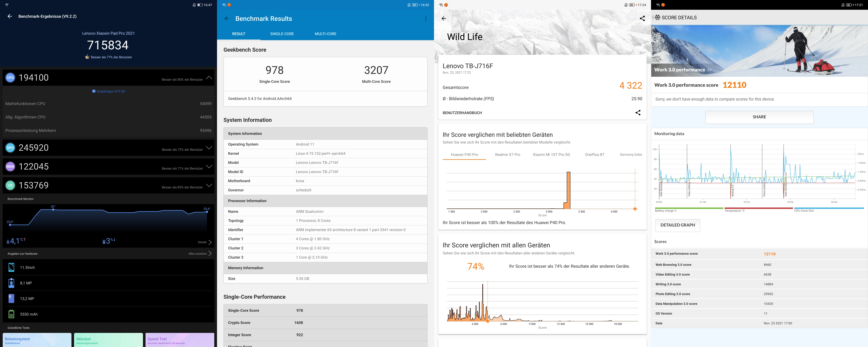This screenshot has height=347, width=868.
Task: Click the UX badge icon in AnTuTu
Action: coord(10,185)
